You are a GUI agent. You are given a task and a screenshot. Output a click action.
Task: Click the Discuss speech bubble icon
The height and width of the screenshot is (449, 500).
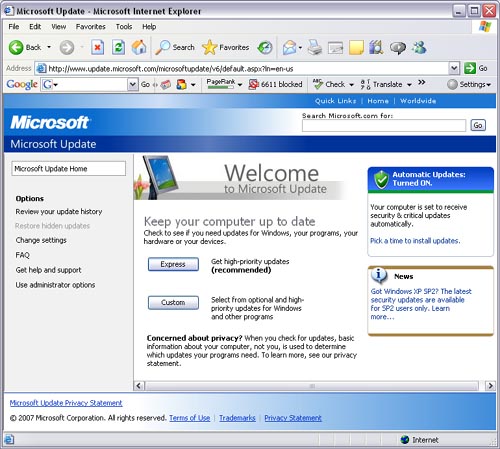coord(398,48)
